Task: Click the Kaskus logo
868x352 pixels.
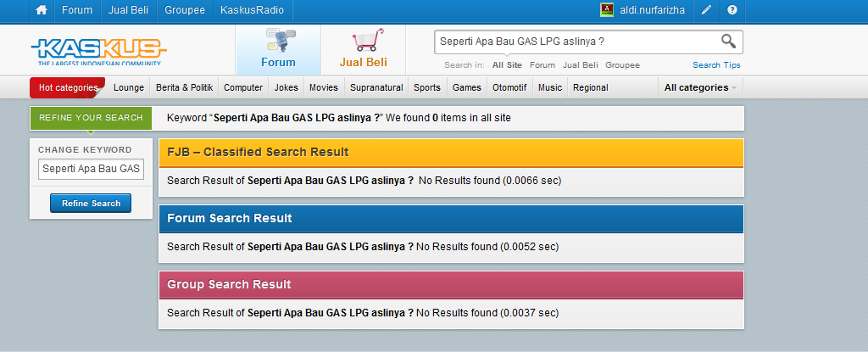Action: coord(99,52)
